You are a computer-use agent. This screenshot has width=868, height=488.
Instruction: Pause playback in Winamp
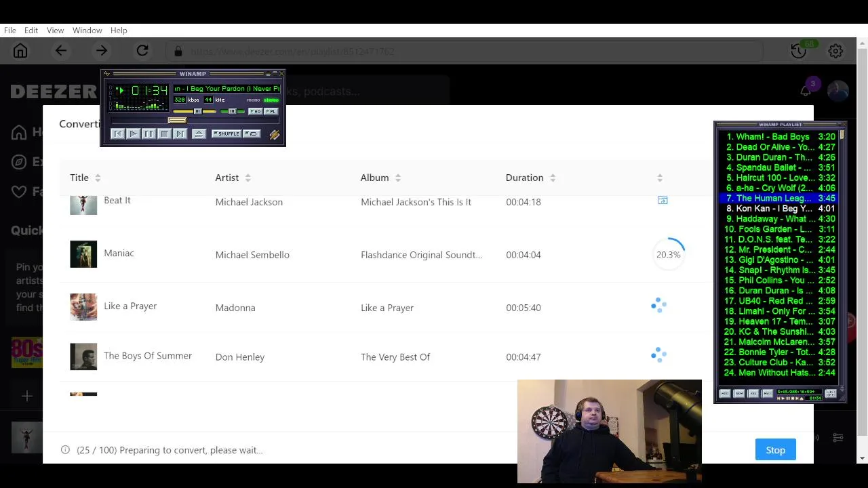(x=149, y=134)
